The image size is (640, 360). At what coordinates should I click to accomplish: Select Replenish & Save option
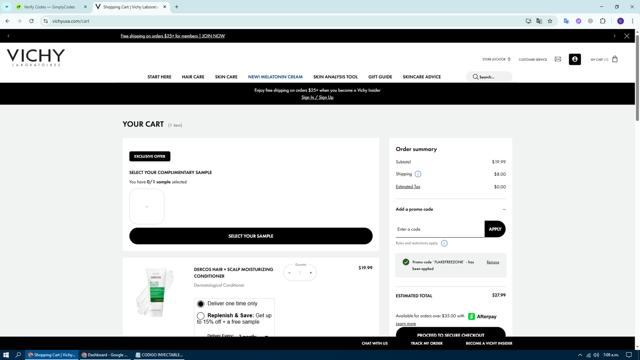(x=200, y=316)
